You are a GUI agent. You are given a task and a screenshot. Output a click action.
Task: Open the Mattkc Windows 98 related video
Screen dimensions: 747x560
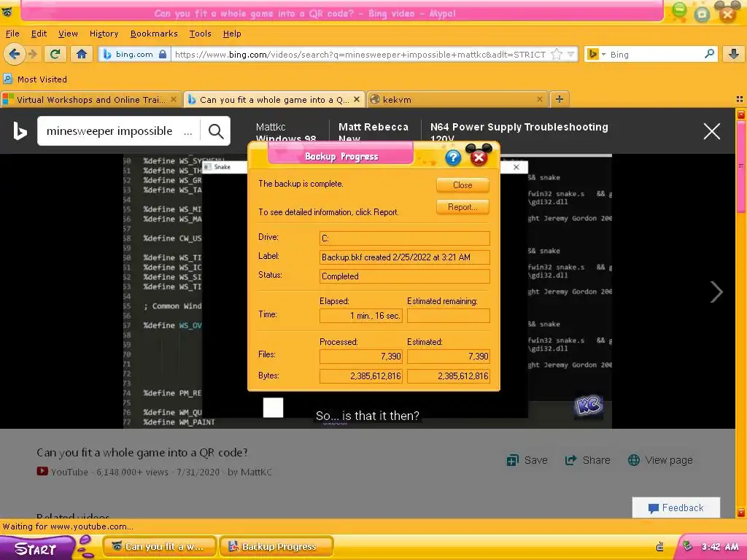tap(286, 133)
